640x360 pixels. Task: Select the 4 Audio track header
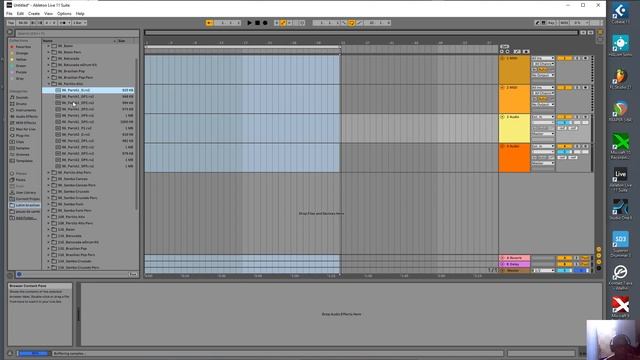click(514, 158)
